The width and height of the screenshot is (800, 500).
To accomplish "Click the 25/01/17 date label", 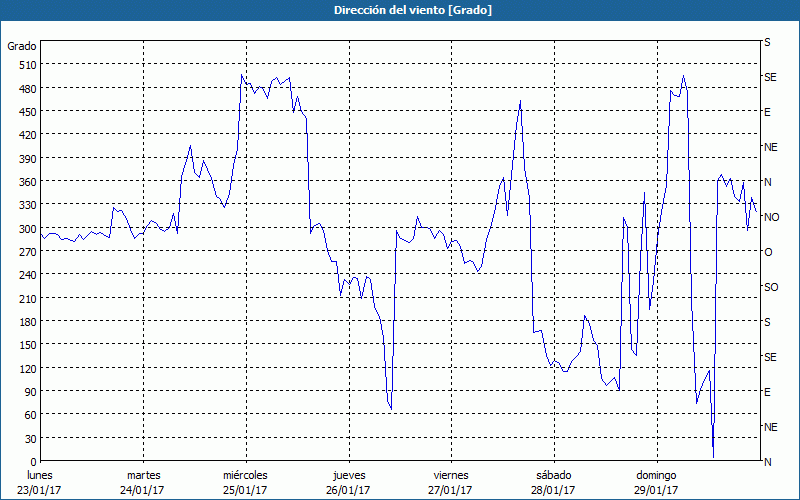I will [245, 490].
